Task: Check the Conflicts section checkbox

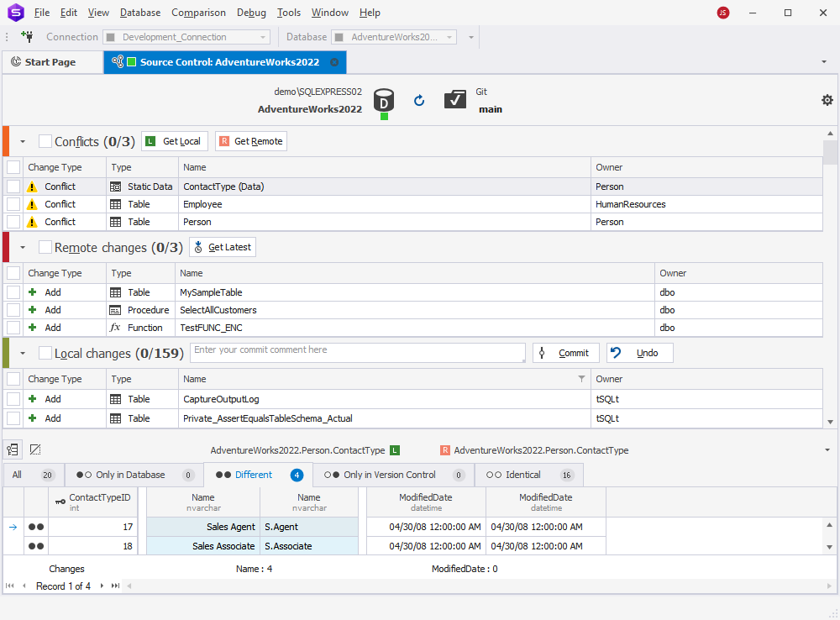Action: [45, 141]
